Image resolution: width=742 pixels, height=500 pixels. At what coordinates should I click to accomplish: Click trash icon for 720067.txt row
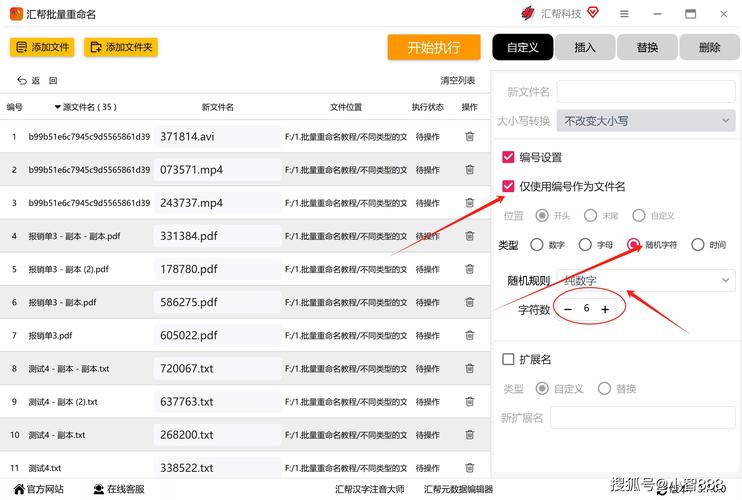click(x=469, y=368)
